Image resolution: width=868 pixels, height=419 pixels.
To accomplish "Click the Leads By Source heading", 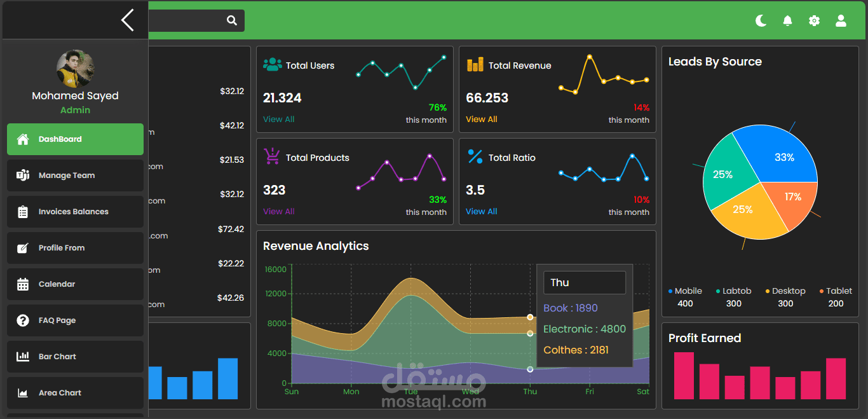I will pos(715,62).
